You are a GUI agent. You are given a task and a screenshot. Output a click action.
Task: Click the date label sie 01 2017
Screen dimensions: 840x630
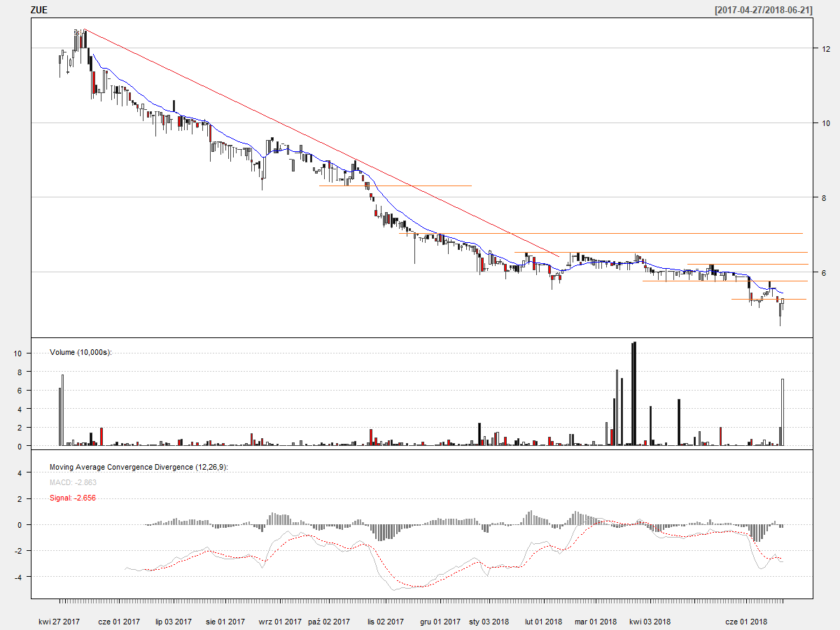[225, 622]
